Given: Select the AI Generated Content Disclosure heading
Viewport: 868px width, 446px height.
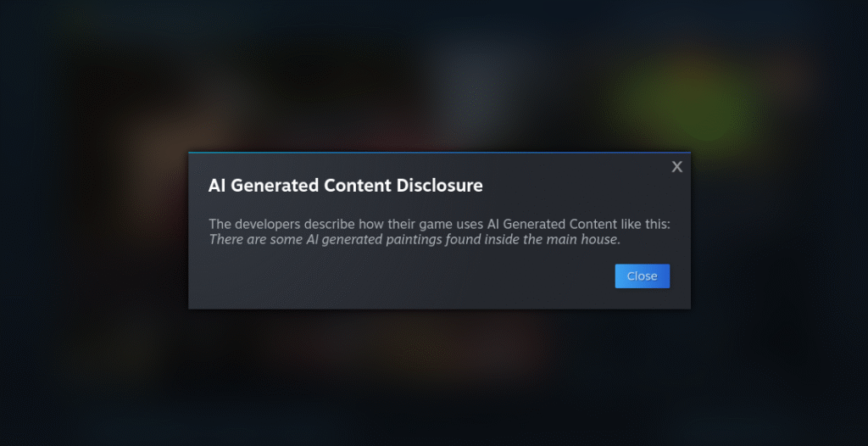Looking at the screenshot, I should tap(346, 186).
